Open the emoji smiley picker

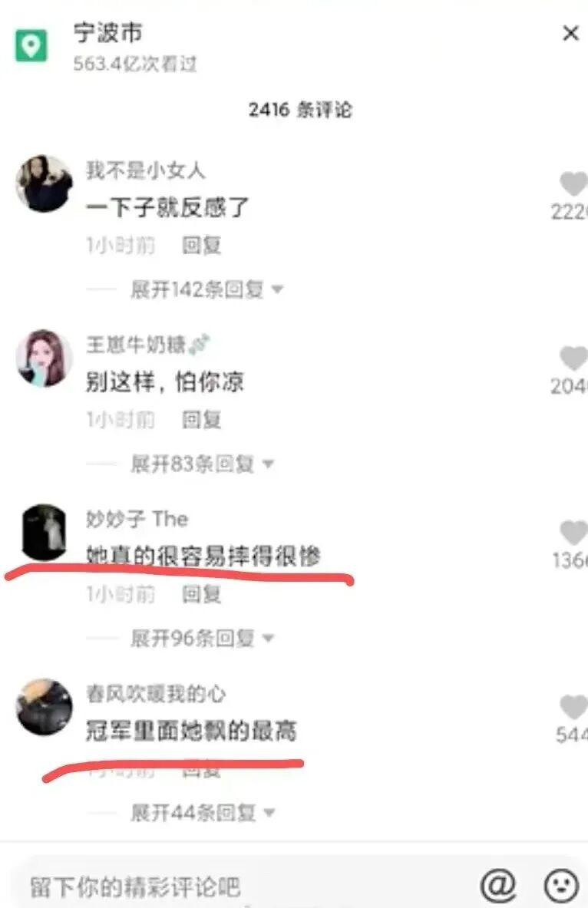tap(561, 886)
